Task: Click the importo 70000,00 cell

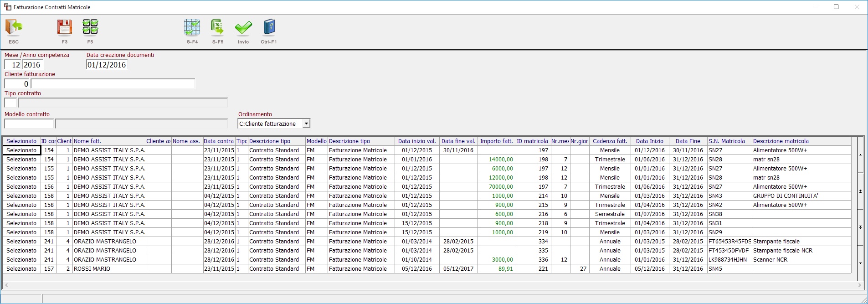Action: [x=496, y=187]
